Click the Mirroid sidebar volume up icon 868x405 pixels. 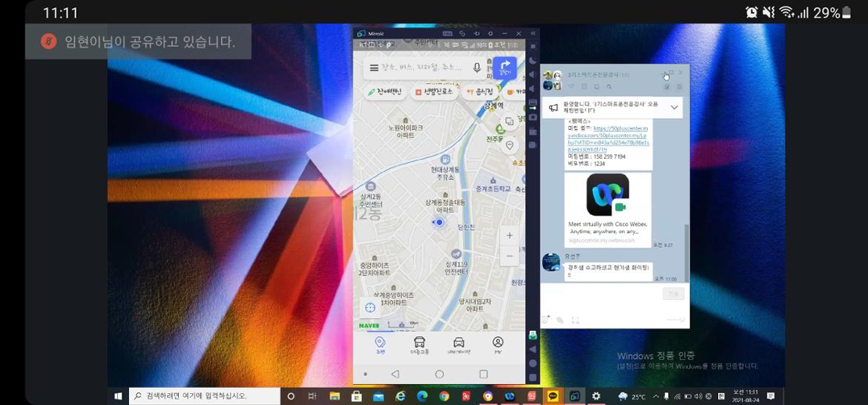coord(533,75)
